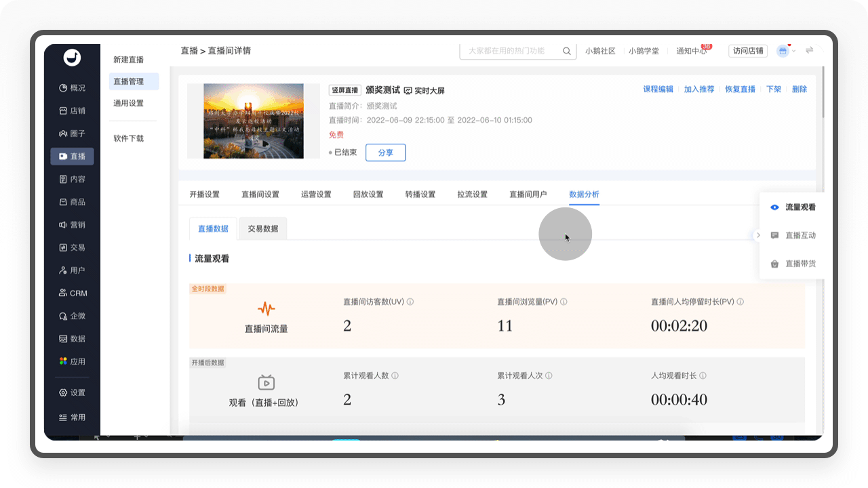Open 内容 content in sidebar
Image resolution: width=868 pixels, height=488 pixels.
click(x=72, y=179)
